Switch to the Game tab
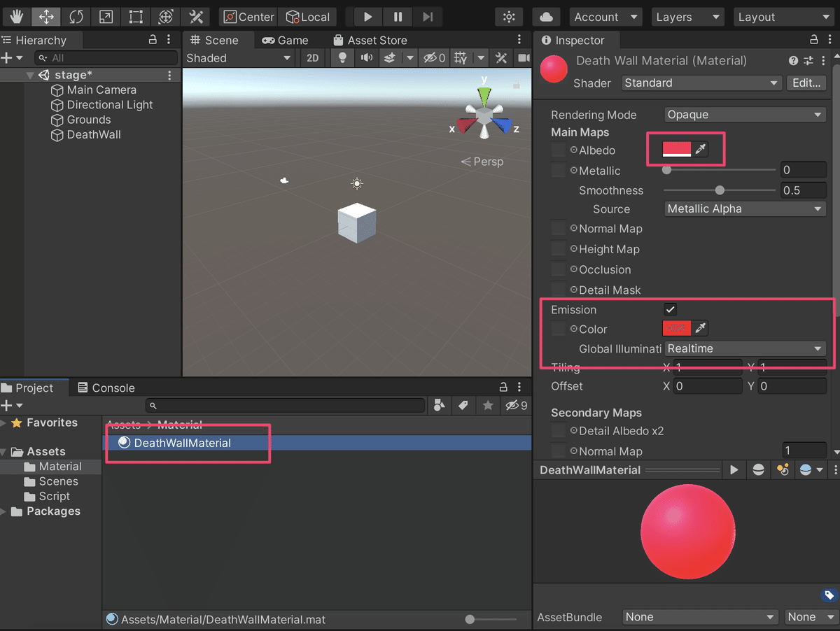The height and width of the screenshot is (631, 840). click(286, 40)
